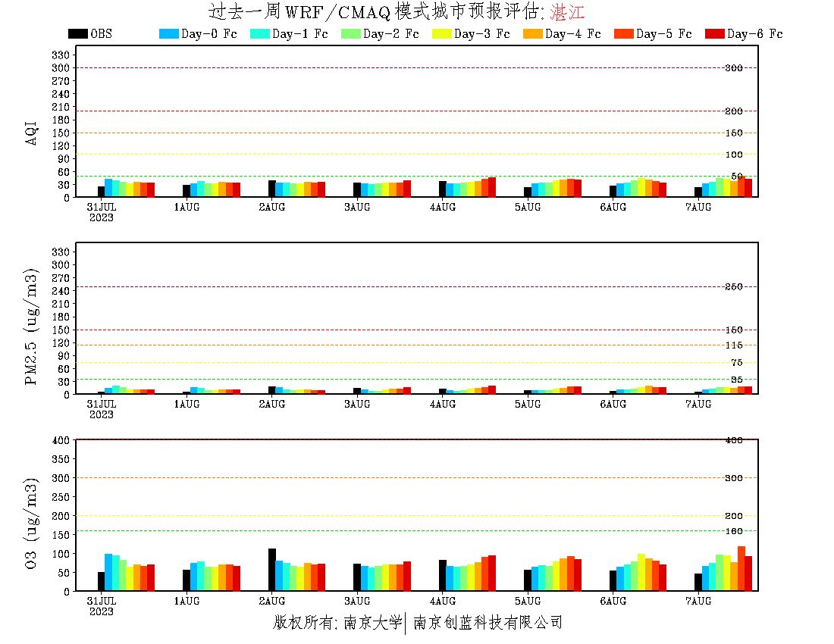Click the 200 threshold label in AQI chart
The image size is (834, 644).
pos(734,111)
